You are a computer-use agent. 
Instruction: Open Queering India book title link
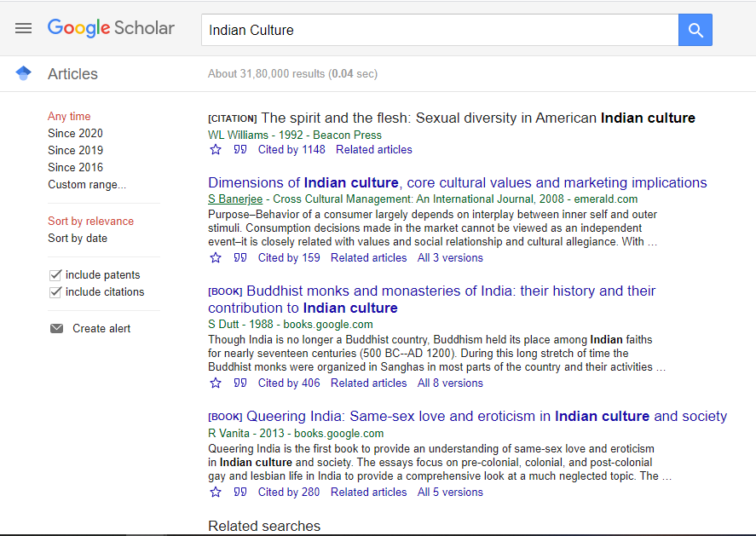[x=487, y=416]
